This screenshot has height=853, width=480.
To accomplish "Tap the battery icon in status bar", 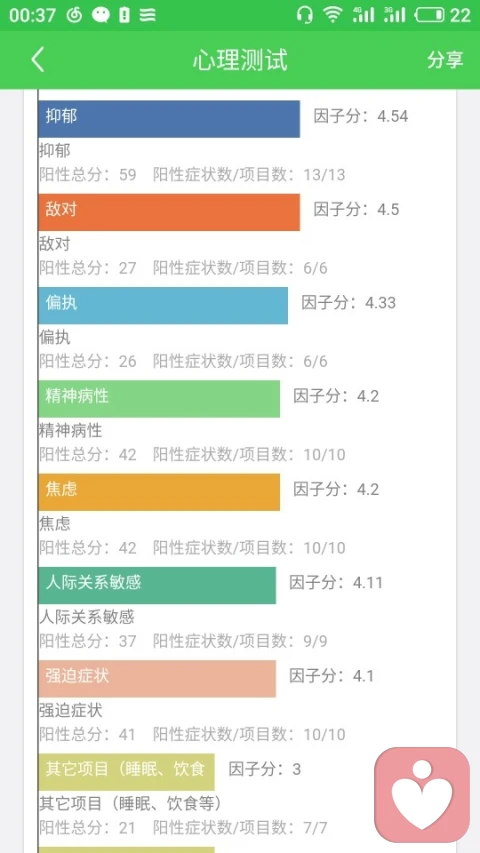I will 430,15.
